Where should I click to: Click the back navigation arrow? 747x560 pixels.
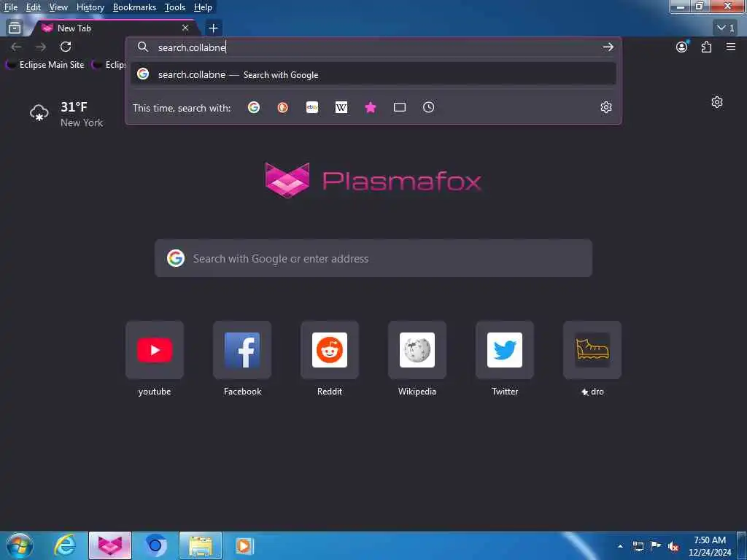coord(16,47)
